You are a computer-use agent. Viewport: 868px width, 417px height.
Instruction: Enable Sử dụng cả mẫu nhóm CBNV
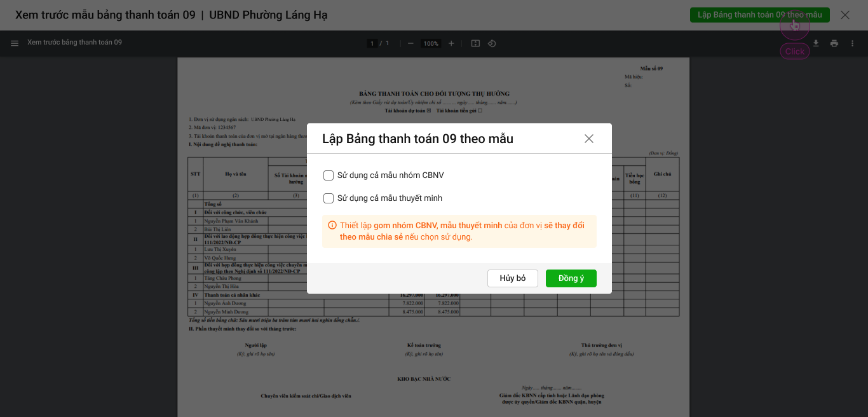click(329, 175)
